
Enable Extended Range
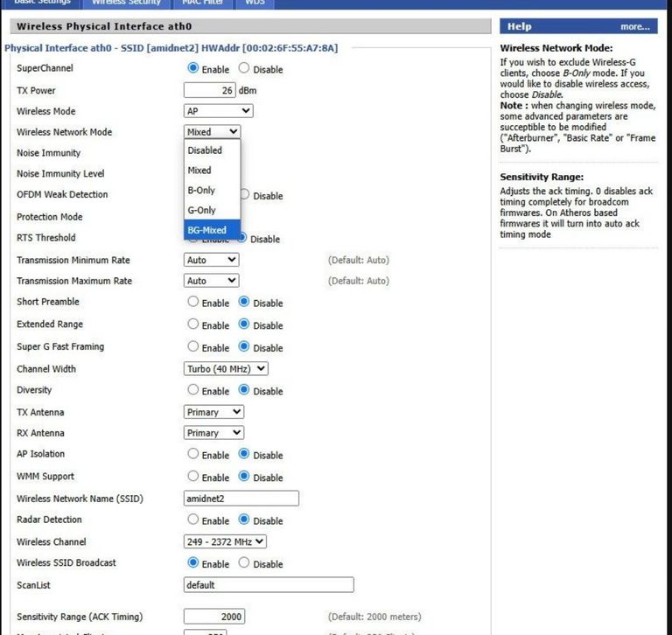click(x=193, y=324)
